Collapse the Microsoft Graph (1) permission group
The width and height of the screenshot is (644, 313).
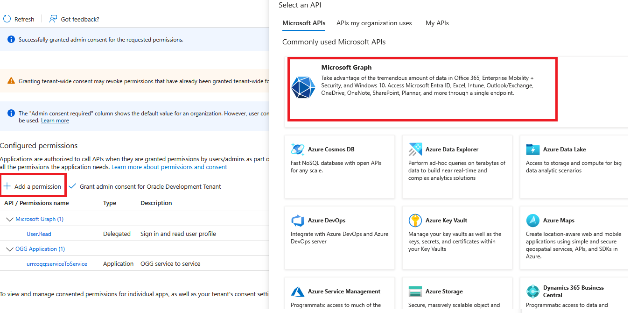[10, 219]
